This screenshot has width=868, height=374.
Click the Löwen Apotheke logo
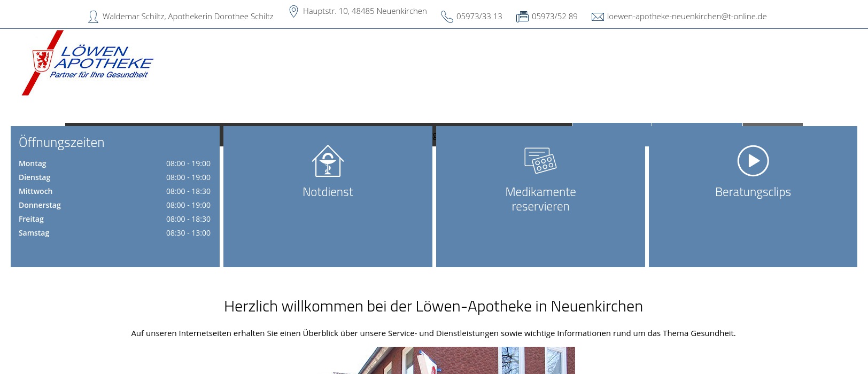click(88, 63)
